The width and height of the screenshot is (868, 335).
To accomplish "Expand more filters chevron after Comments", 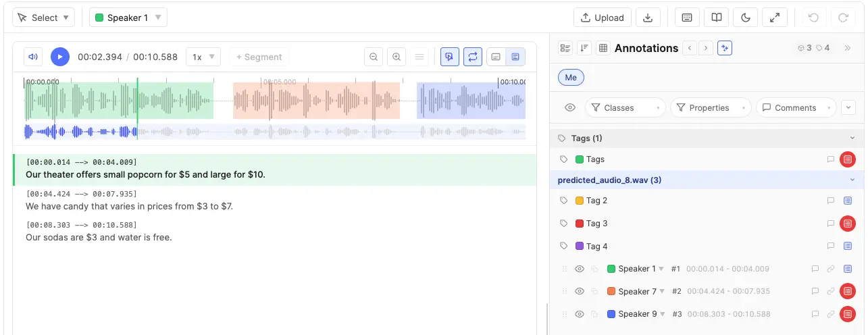I will coord(848,107).
